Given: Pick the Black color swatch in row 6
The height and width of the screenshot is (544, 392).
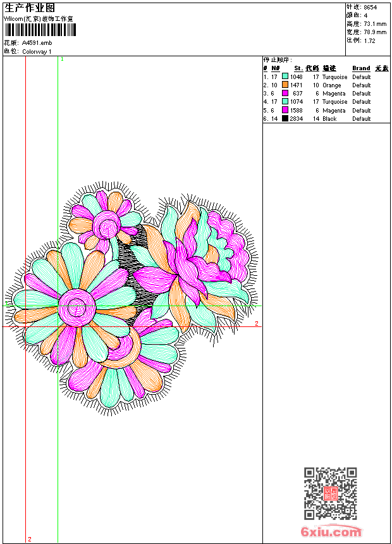Looking at the screenshot, I should [285, 118].
